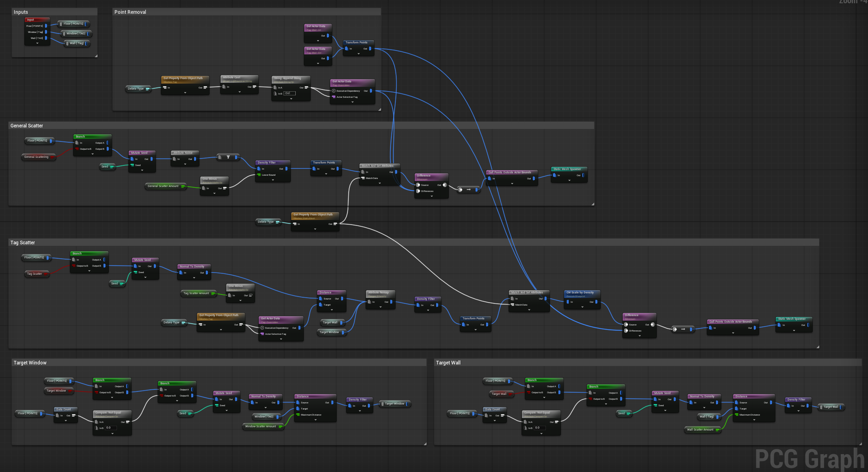
Task: Click Target pin on Tag Scatter Distance node
Action: (x=320, y=305)
